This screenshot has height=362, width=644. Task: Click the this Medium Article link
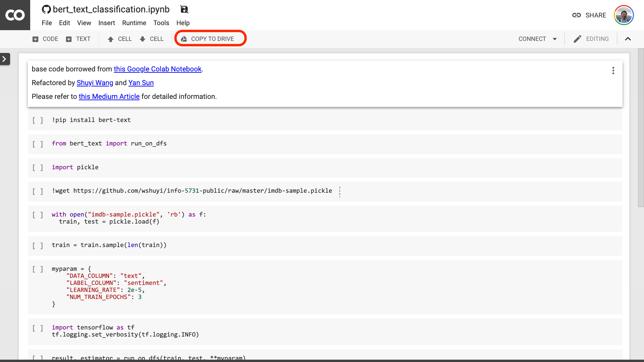(x=109, y=96)
